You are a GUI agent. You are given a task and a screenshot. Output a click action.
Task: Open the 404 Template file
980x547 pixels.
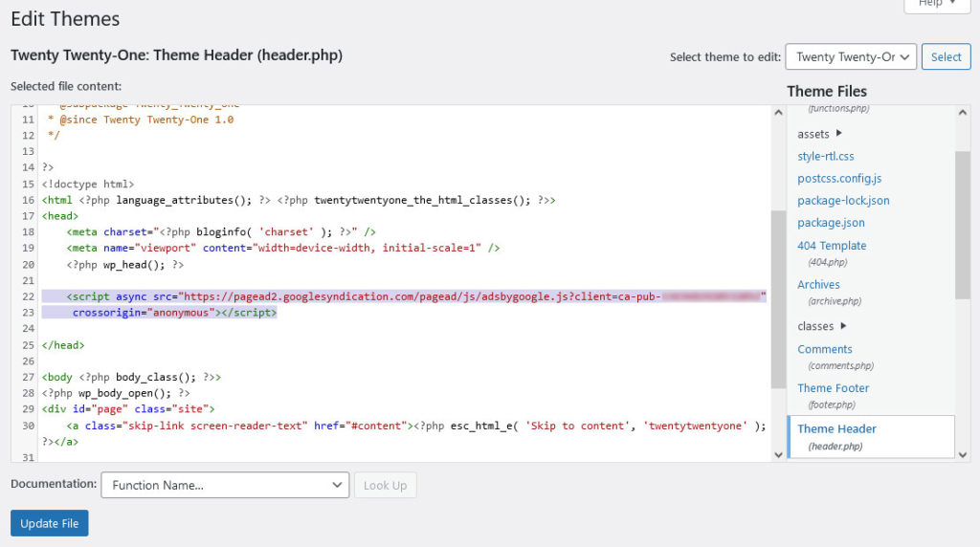832,246
